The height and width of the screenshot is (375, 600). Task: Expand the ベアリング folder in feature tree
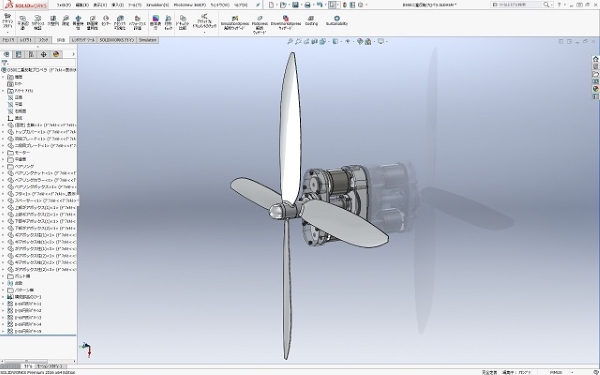pyautogui.click(x=3, y=166)
